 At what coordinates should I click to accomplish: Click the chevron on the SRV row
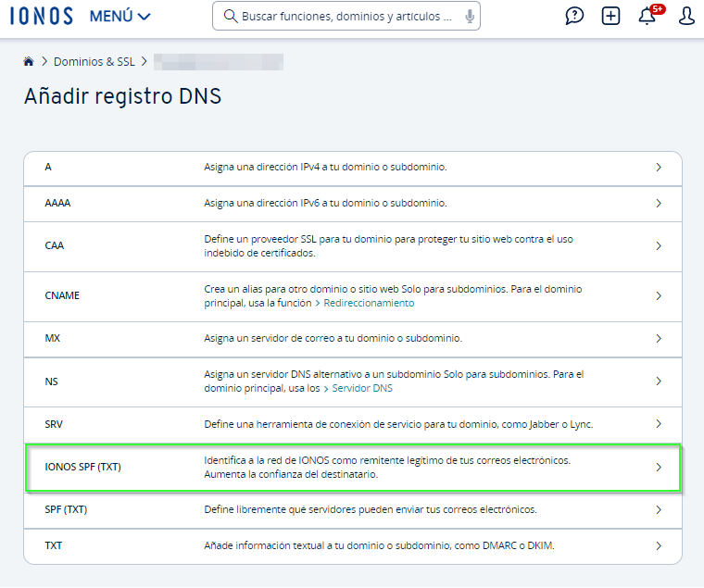(659, 424)
